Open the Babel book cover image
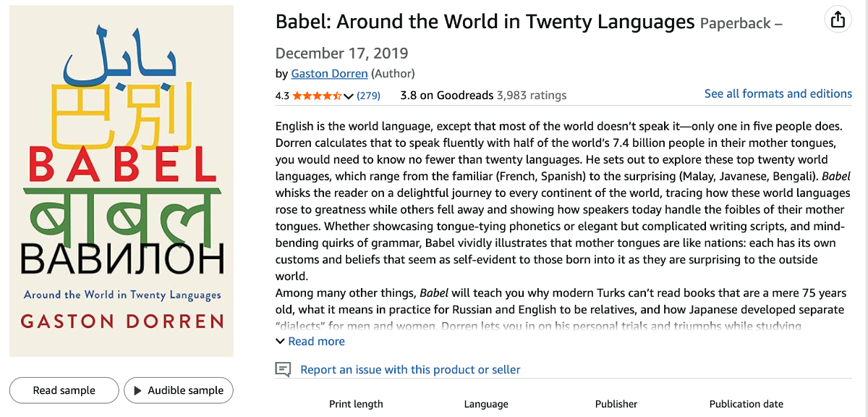 point(122,181)
